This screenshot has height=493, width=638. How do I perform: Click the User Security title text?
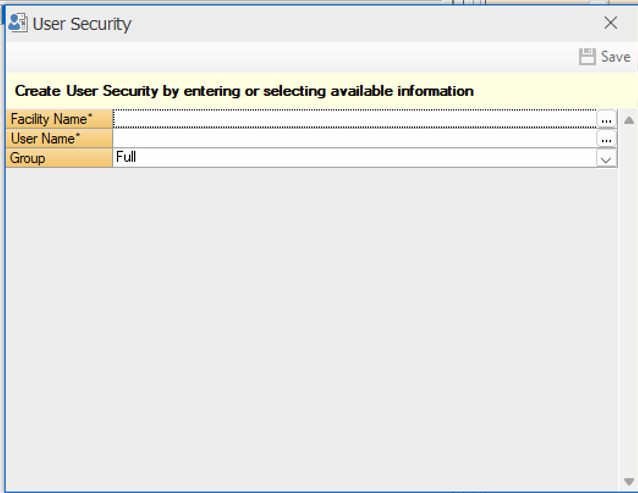click(x=82, y=23)
